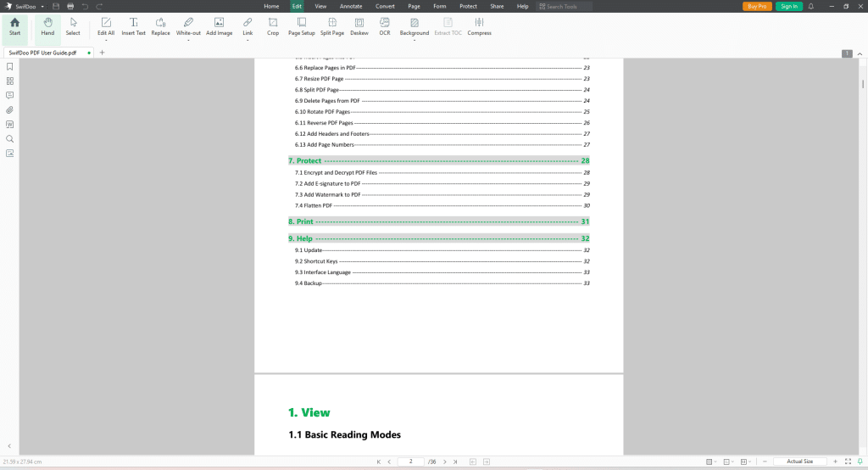Open the Actual Size zoom dropdown
The width and height of the screenshot is (868, 470).
pos(800,462)
